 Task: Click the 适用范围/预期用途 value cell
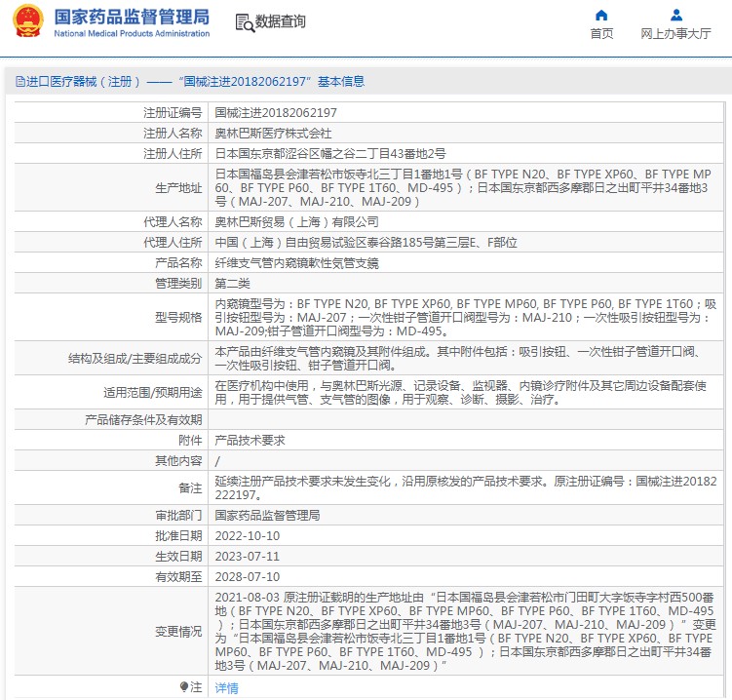coord(465,393)
